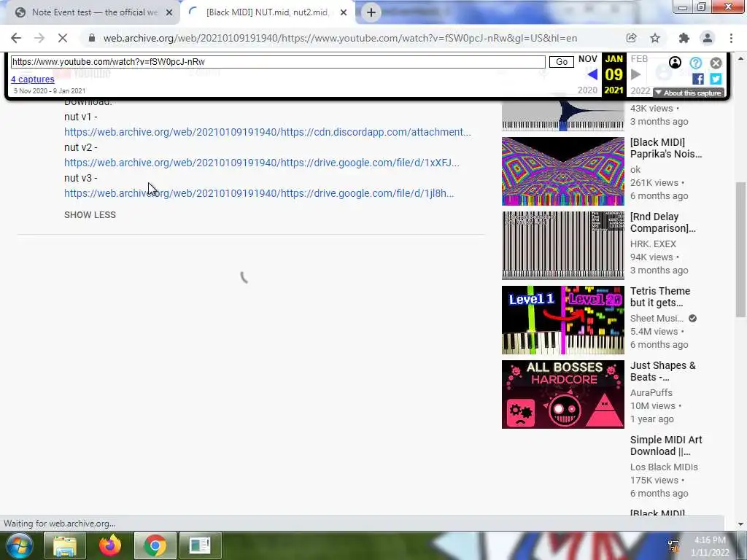Click the lock icon in address bar
Viewport: 747px width, 560px height.
point(91,38)
